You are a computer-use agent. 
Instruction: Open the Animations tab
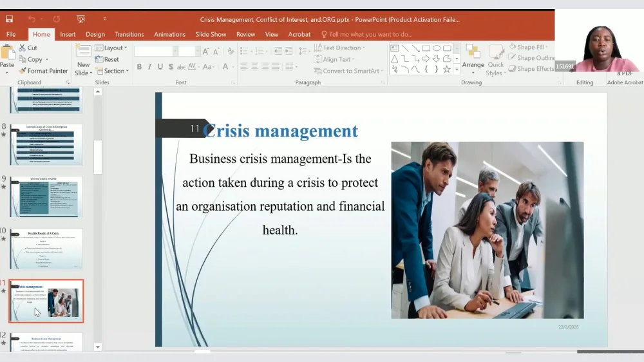point(169,34)
